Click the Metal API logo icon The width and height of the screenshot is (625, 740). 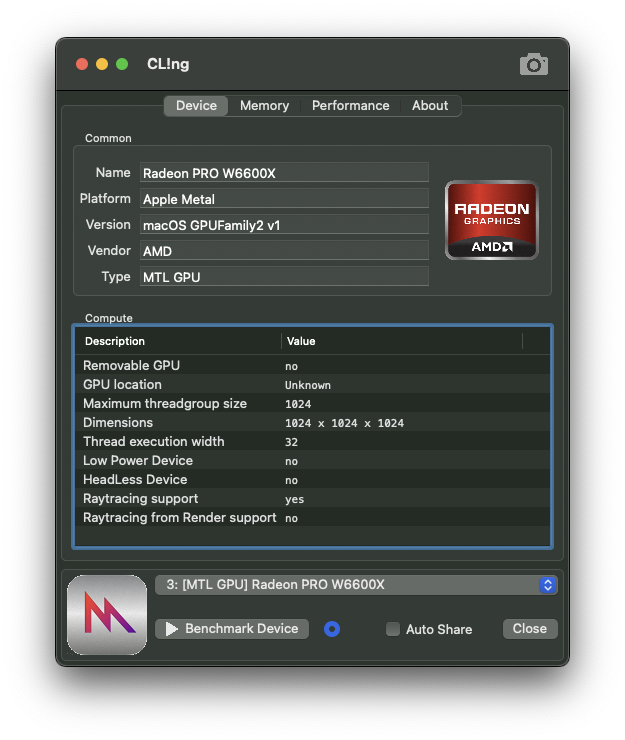(106, 614)
